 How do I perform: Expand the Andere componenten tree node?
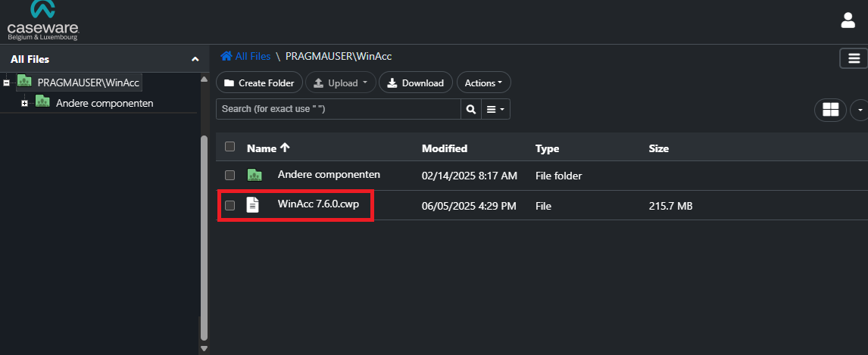[24, 104]
